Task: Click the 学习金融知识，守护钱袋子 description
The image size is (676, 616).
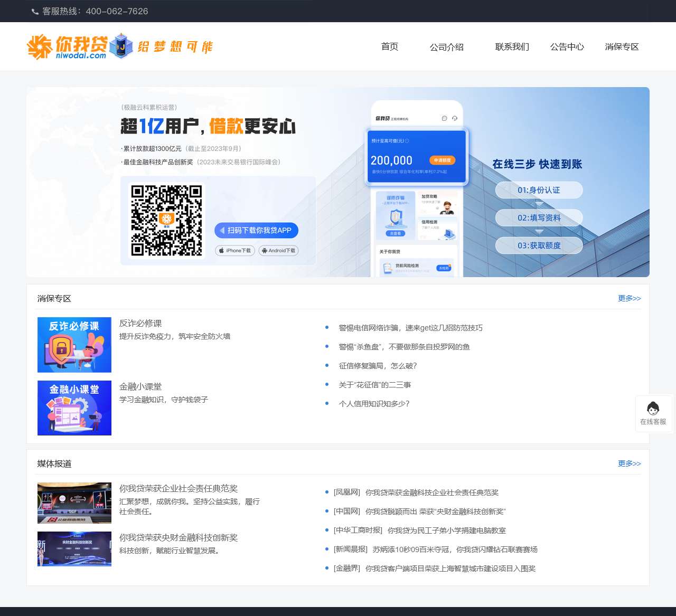Action: point(164,400)
